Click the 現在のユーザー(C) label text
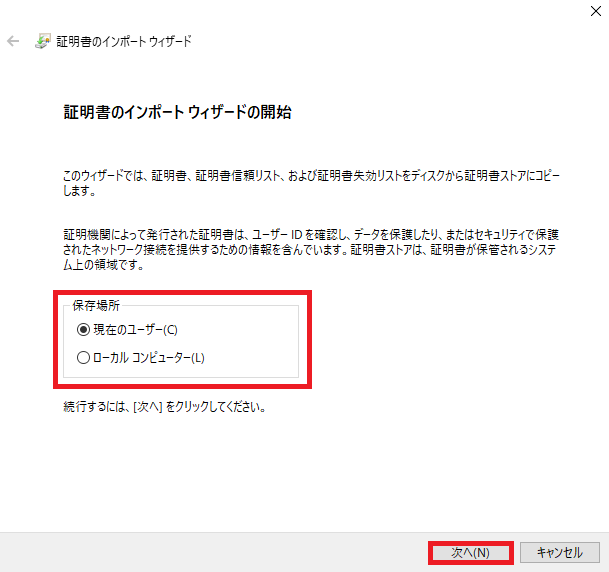The image size is (609, 572). 135,330
